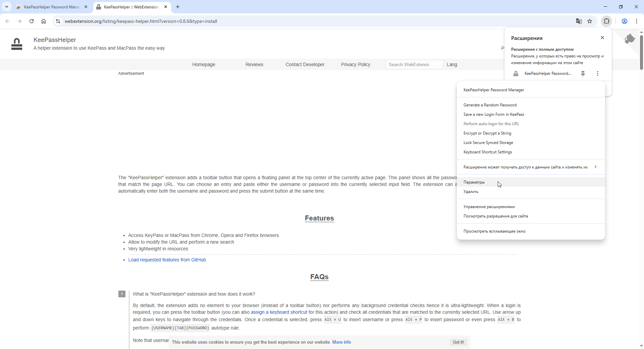This screenshot has width=644, height=349.
Task: Click the Параметры menu option
Action: point(474,182)
